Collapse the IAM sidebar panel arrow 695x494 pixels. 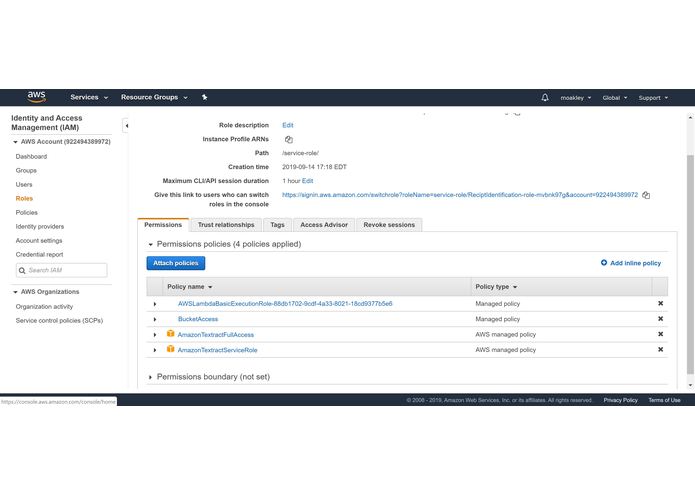pos(126,126)
